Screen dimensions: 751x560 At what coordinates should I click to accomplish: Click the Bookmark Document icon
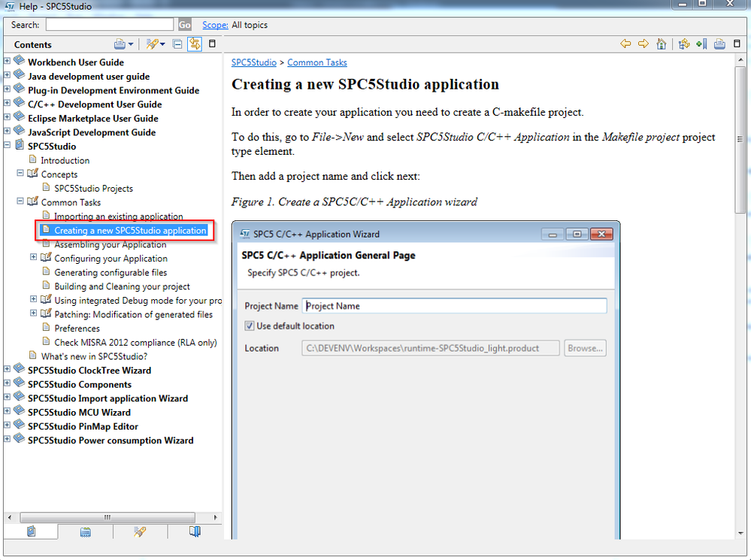pos(701,44)
